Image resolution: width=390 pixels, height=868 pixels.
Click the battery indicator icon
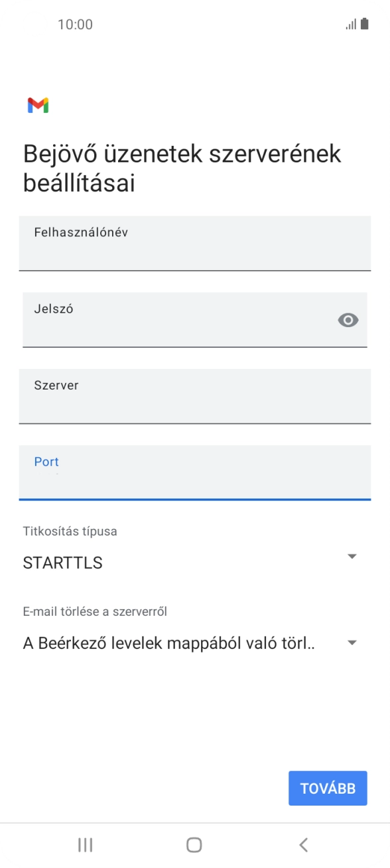[365, 24]
